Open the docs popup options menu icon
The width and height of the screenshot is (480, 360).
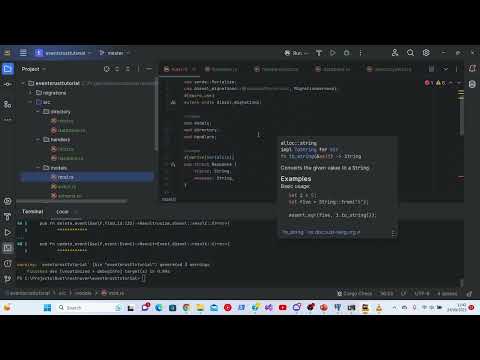tap(394, 233)
